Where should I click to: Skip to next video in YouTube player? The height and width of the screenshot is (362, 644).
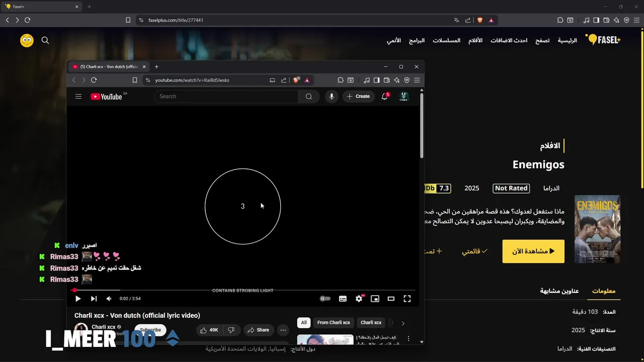click(x=94, y=299)
